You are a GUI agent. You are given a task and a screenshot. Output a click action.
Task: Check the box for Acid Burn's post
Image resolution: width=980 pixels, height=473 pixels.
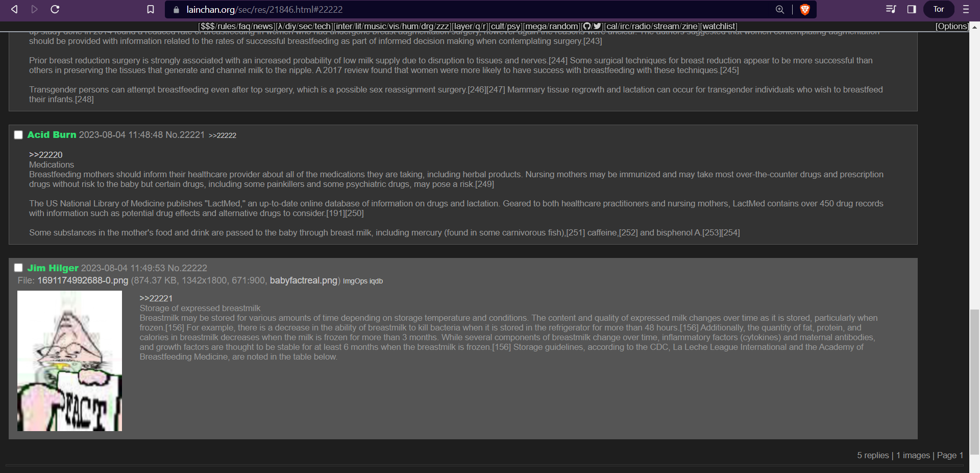(x=18, y=135)
